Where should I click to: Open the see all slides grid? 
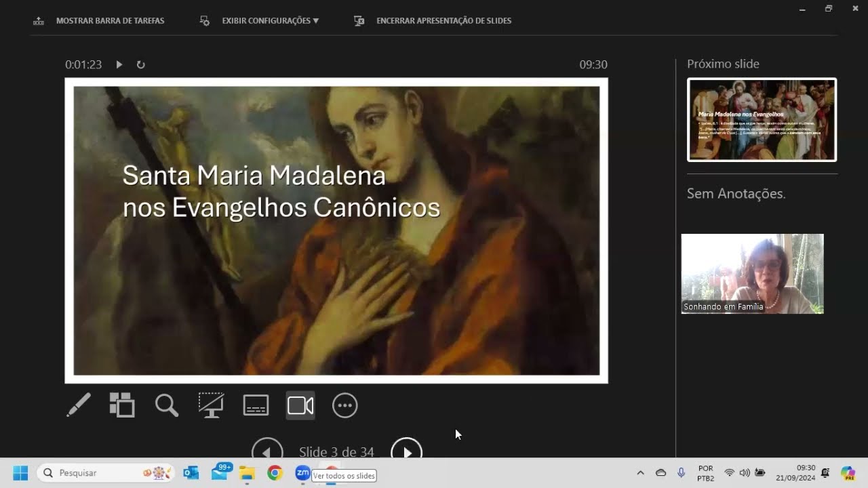tap(122, 405)
